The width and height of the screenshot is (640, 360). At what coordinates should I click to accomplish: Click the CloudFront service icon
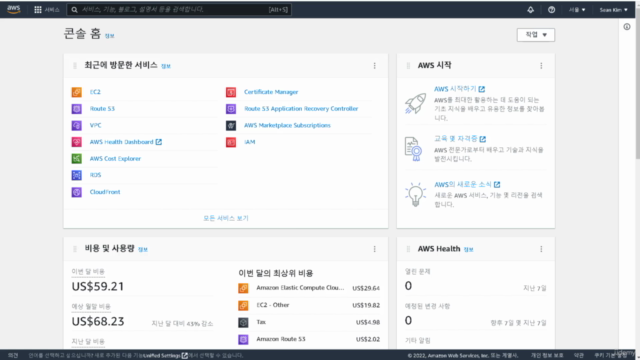point(77,192)
